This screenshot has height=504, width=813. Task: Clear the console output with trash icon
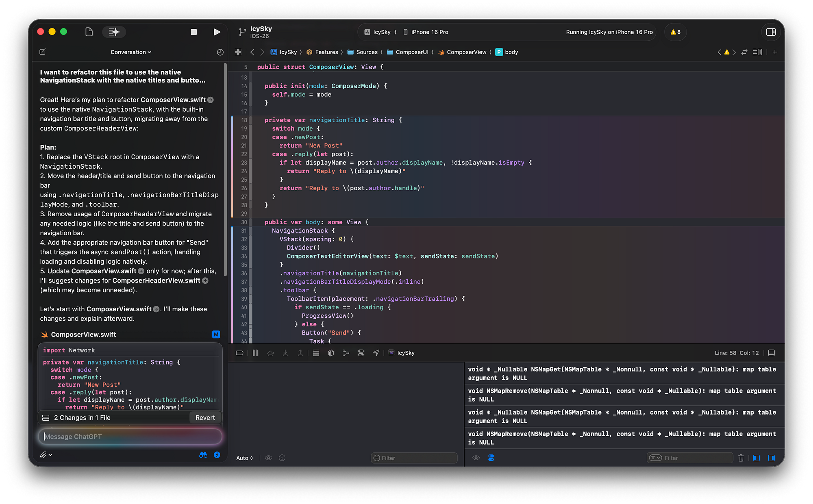[x=741, y=458]
